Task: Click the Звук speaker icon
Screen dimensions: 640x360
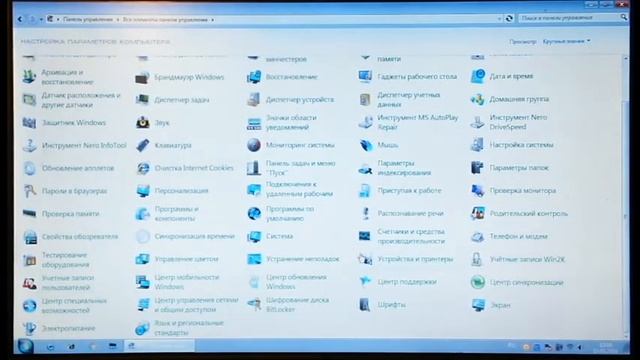Action: (142, 122)
